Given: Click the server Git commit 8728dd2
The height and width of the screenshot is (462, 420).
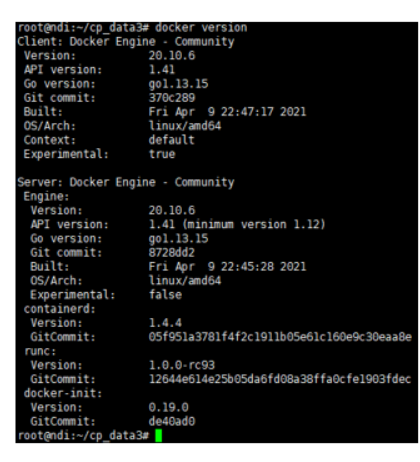Looking at the screenshot, I should (x=172, y=253).
